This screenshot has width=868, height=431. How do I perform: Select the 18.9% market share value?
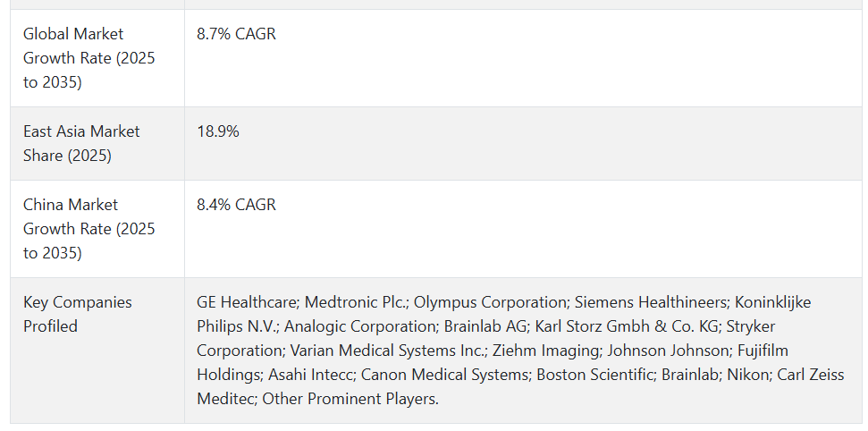218,131
